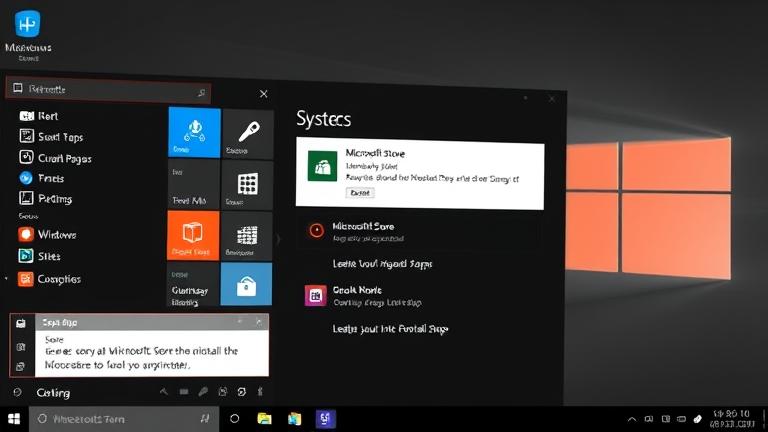
Task: Open the purple app icon on the taskbar
Action: [325, 419]
